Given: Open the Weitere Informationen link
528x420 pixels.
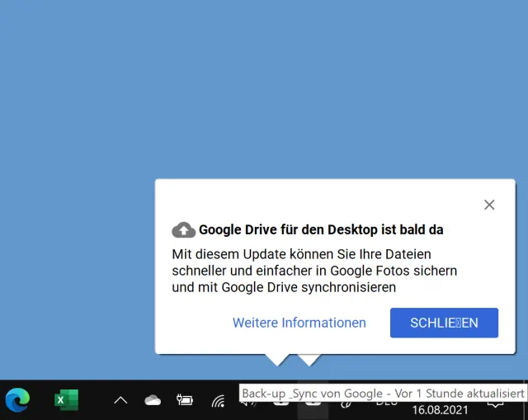Looking at the screenshot, I should [x=299, y=323].
